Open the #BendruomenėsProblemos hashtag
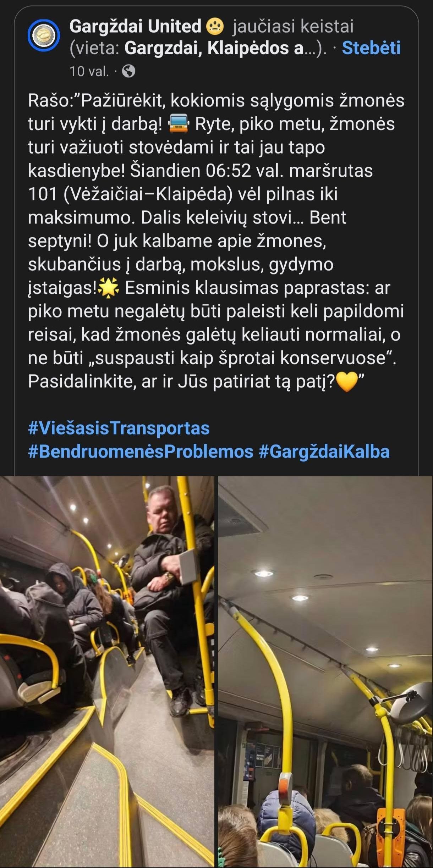Viewport: 433px width, 868px height. (x=141, y=452)
